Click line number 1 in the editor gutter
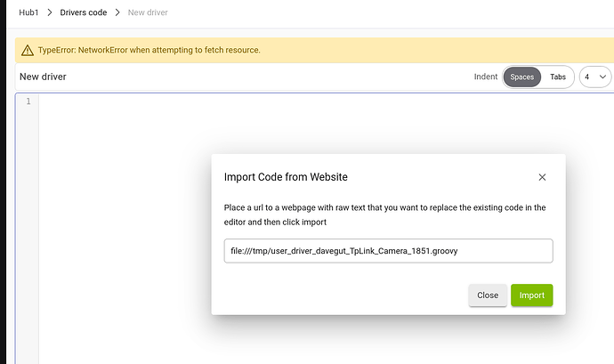 click(x=28, y=101)
